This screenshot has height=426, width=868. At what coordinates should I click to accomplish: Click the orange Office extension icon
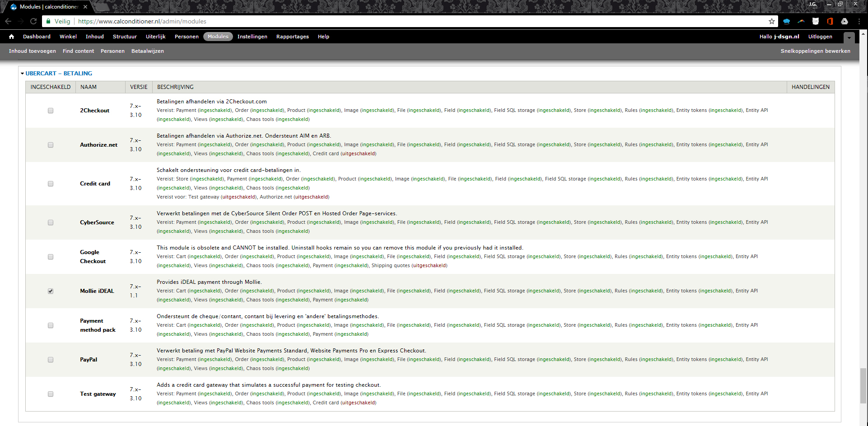click(831, 21)
